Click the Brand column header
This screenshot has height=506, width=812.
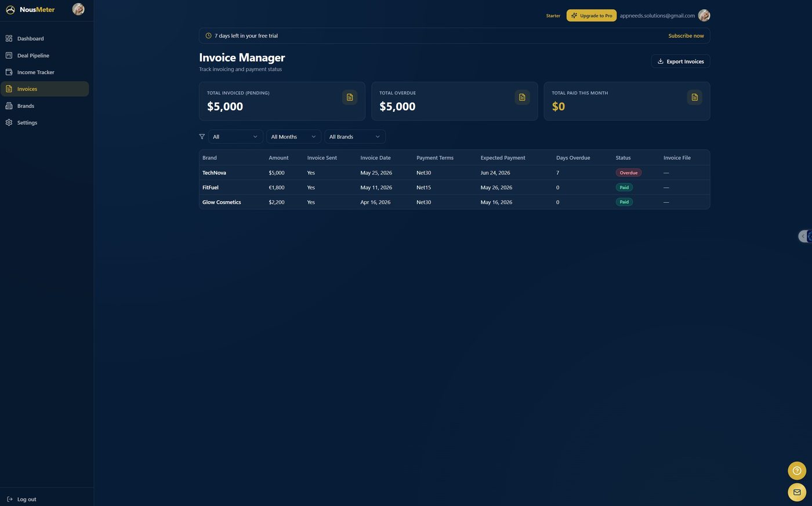(209, 158)
